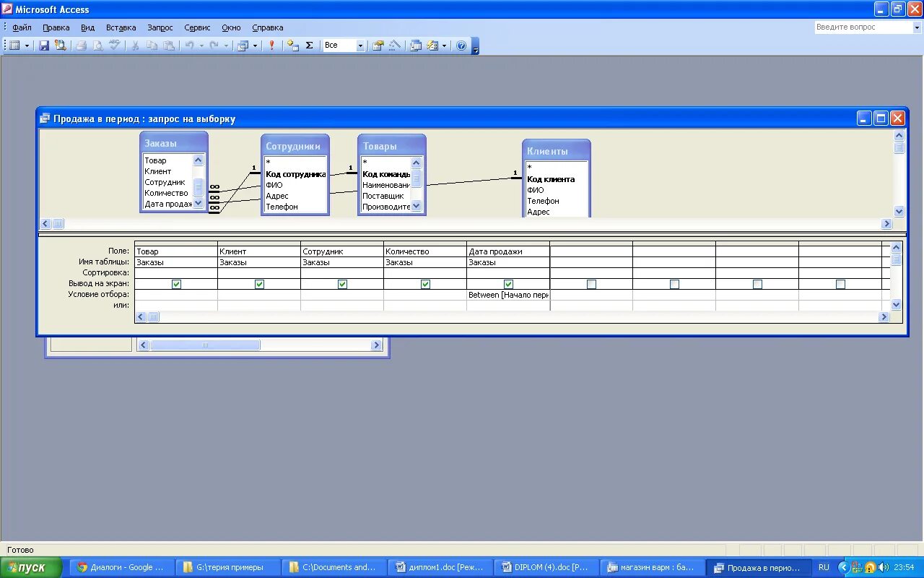924x578 pixels.
Task: Launch the Build expression icon
Action: click(x=394, y=46)
